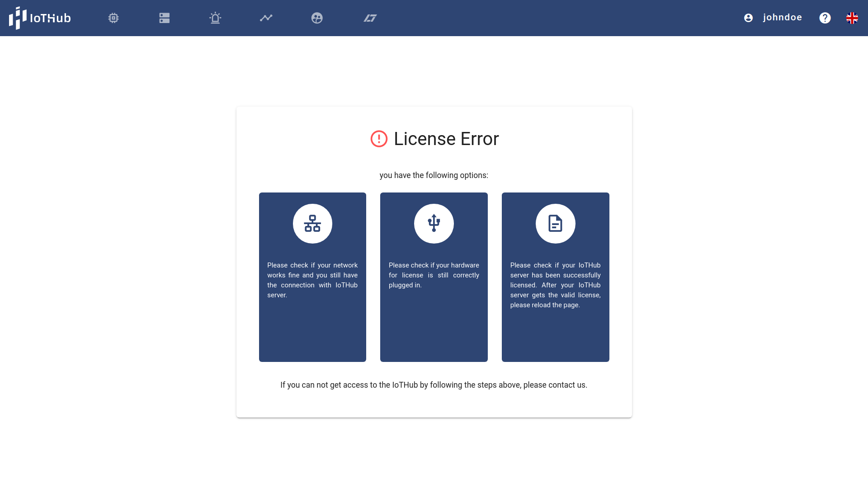
Task: Click the dashboard/panel grid icon
Action: pyautogui.click(x=164, y=18)
